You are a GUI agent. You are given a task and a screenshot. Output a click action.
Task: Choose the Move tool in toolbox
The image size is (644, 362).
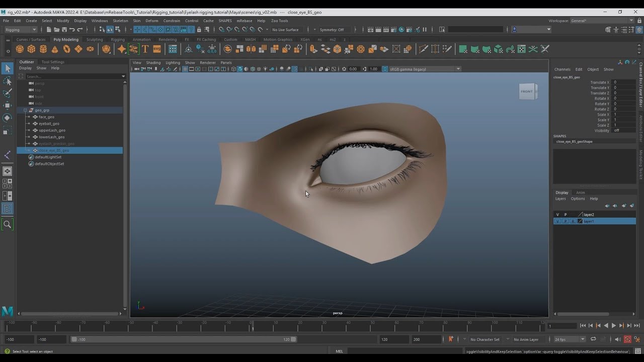point(8,105)
